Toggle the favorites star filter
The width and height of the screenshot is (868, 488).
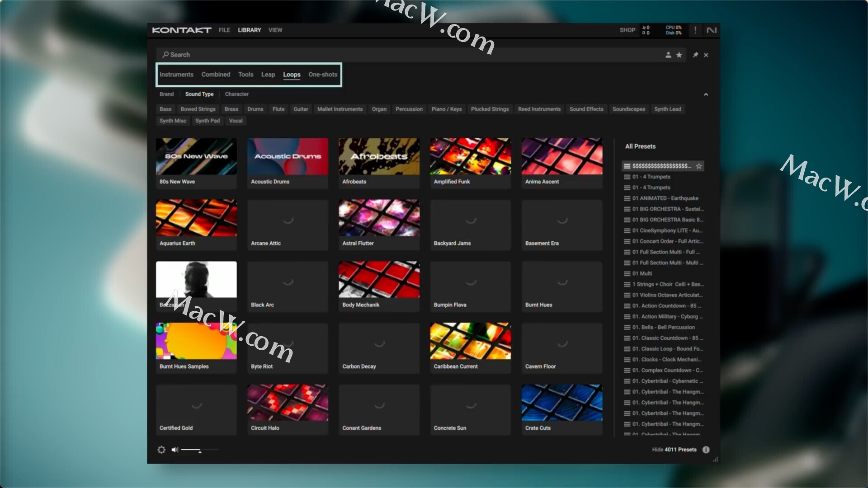tap(679, 55)
